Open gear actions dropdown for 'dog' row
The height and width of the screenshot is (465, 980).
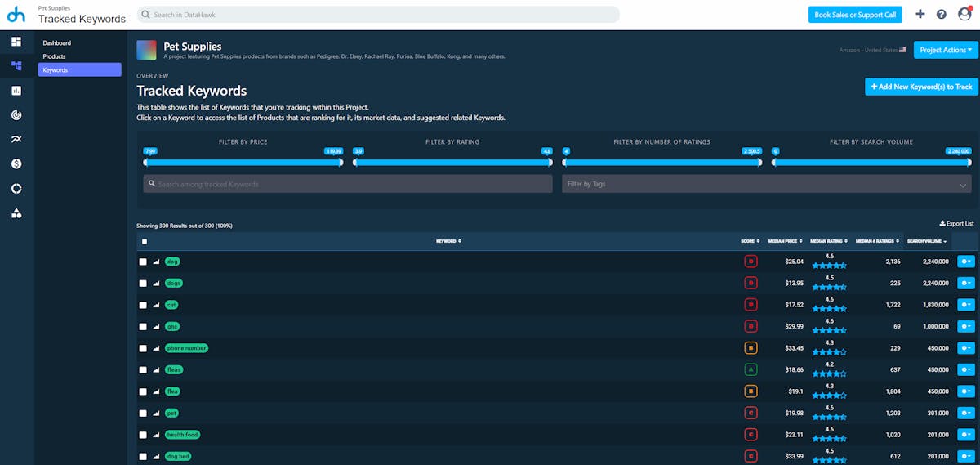tap(965, 262)
